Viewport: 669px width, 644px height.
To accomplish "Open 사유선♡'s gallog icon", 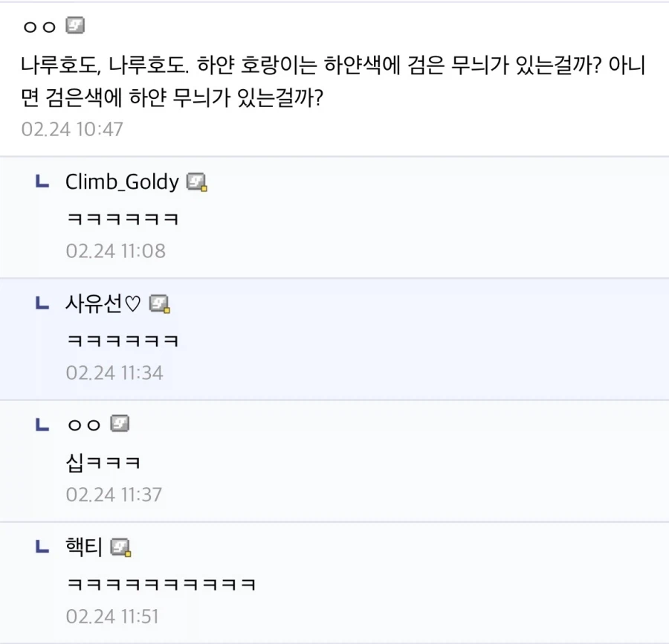I will pyautogui.click(x=158, y=303).
